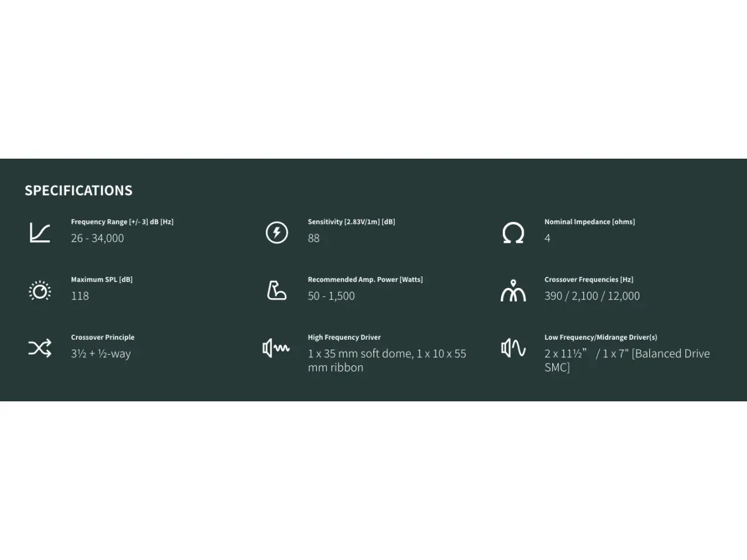Click the Maximum SPL dial icon

(x=40, y=291)
